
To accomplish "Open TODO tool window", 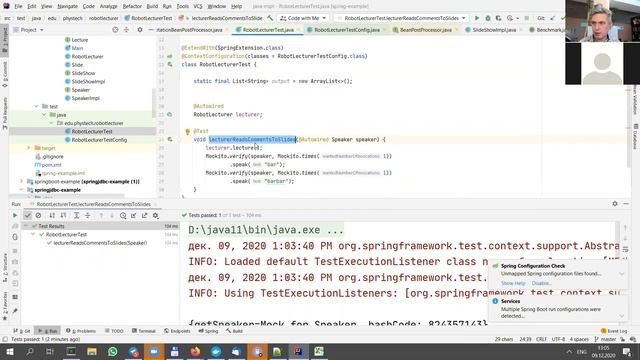I will (114, 331).
